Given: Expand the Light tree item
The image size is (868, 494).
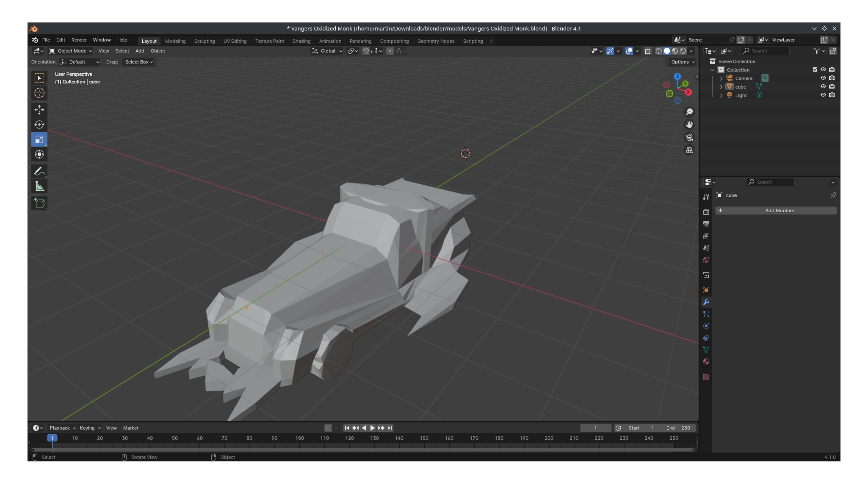Looking at the screenshot, I should [x=721, y=95].
